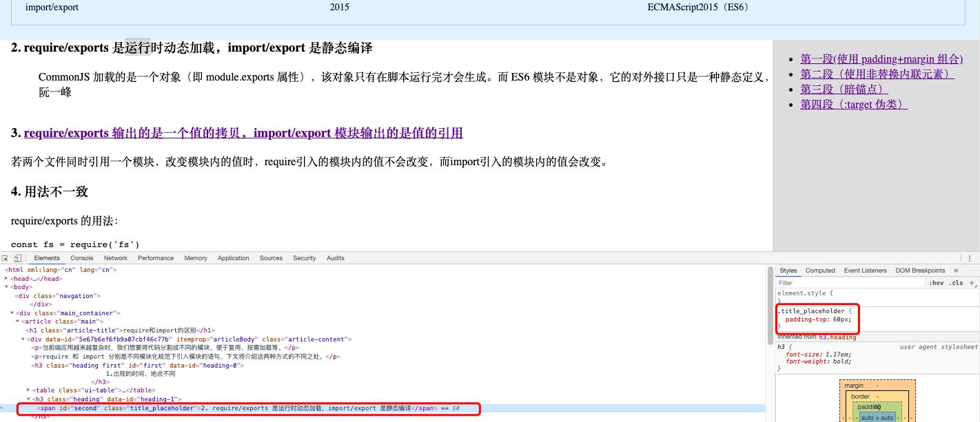
Task: Collapse the body element node
Action: pyautogui.click(x=6, y=287)
